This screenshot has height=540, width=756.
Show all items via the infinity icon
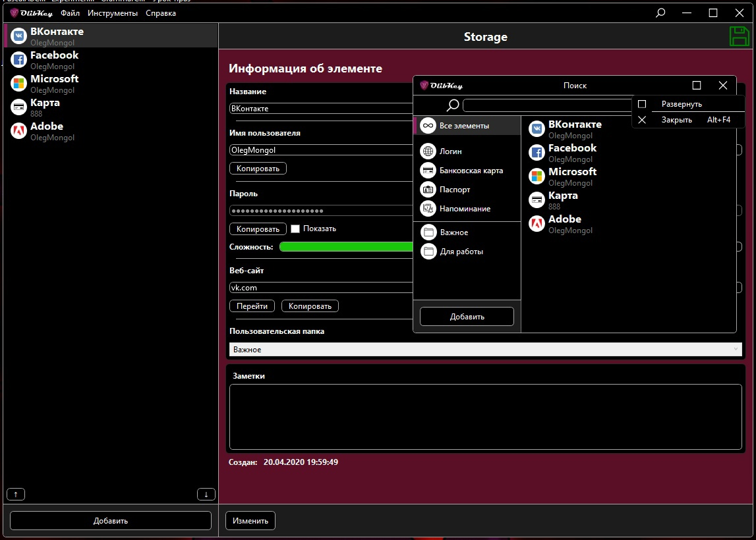(428, 126)
